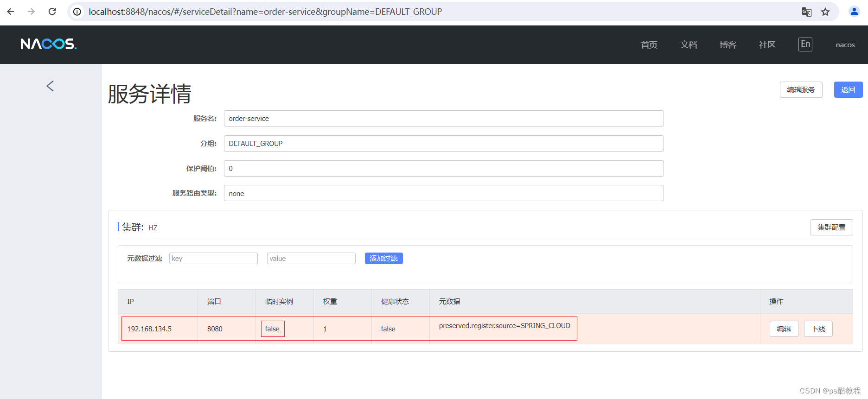Open the site information icon in the address bar
868x399 pixels.
tap(77, 12)
